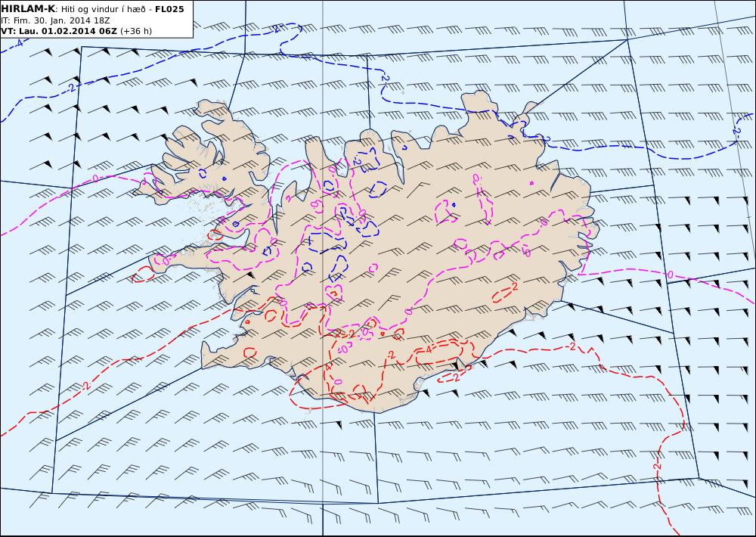The height and width of the screenshot is (537, 756).
Task: Click the HIRLAM-K model name in the header
Action: tap(29, 8)
